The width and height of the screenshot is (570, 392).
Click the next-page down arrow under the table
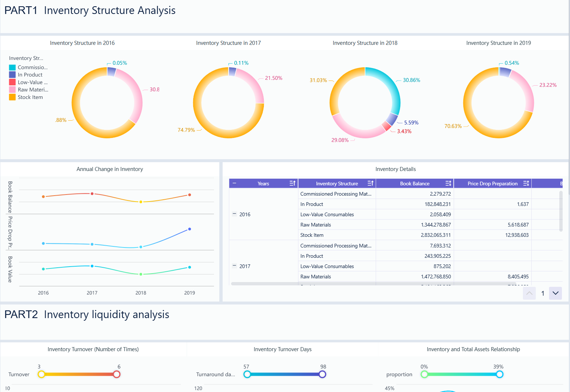click(x=555, y=293)
